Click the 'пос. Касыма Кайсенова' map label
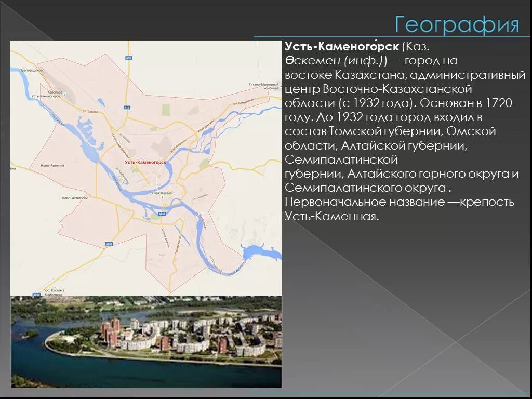Screen dimensions: 532x399 click(x=54, y=292)
